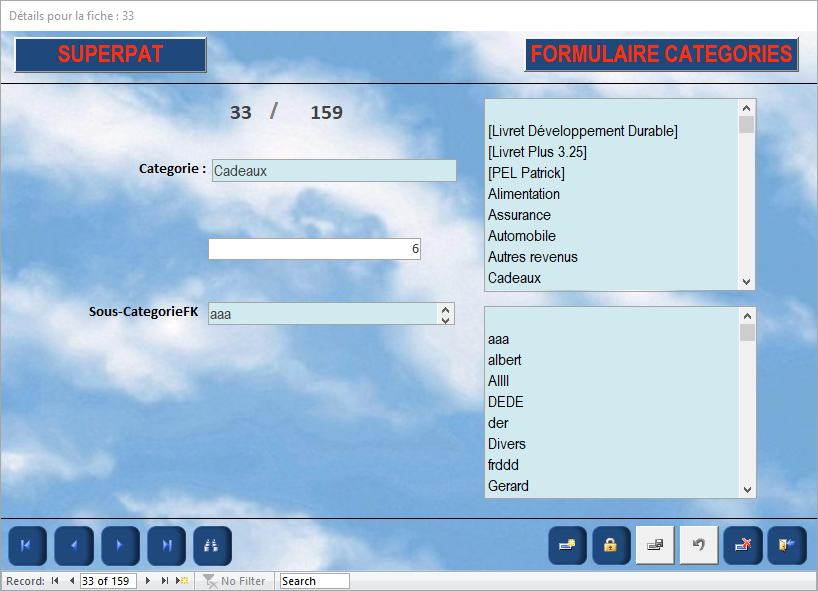Select Allll in sub-categories list
This screenshot has height=591, width=818.
612,381
